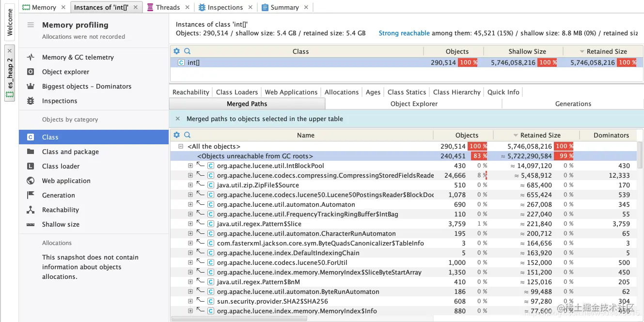Click the crown icon for Biggest objects
644x322 pixels.
31,86
